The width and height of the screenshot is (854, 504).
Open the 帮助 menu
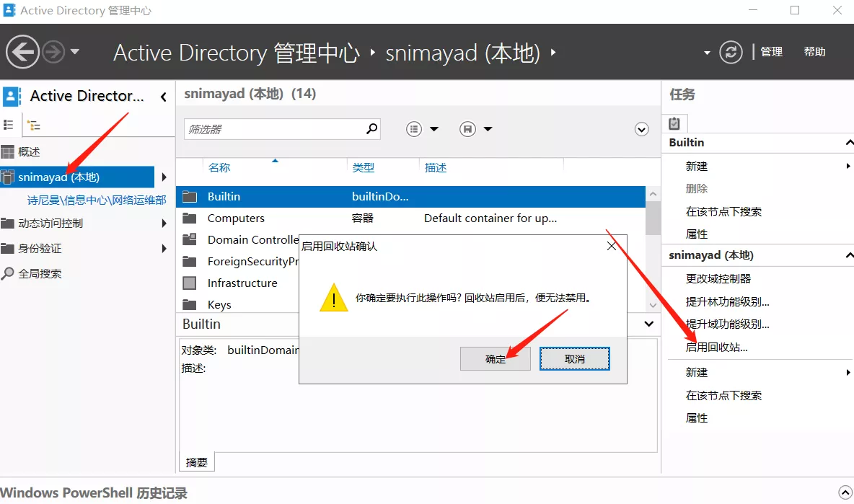pos(814,52)
